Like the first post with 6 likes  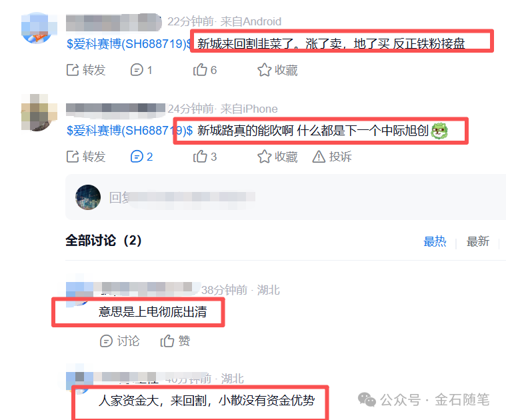click(200, 70)
